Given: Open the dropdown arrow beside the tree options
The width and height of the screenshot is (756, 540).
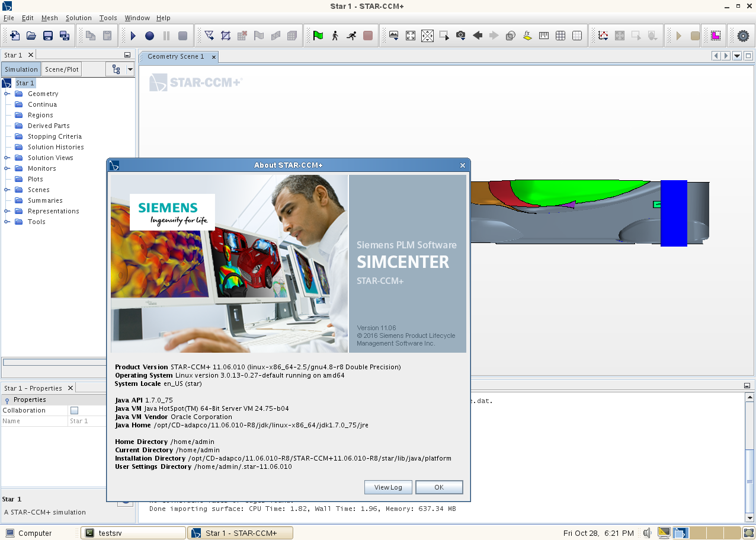Looking at the screenshot, I should pyautogui.click(x=130, y=69).
